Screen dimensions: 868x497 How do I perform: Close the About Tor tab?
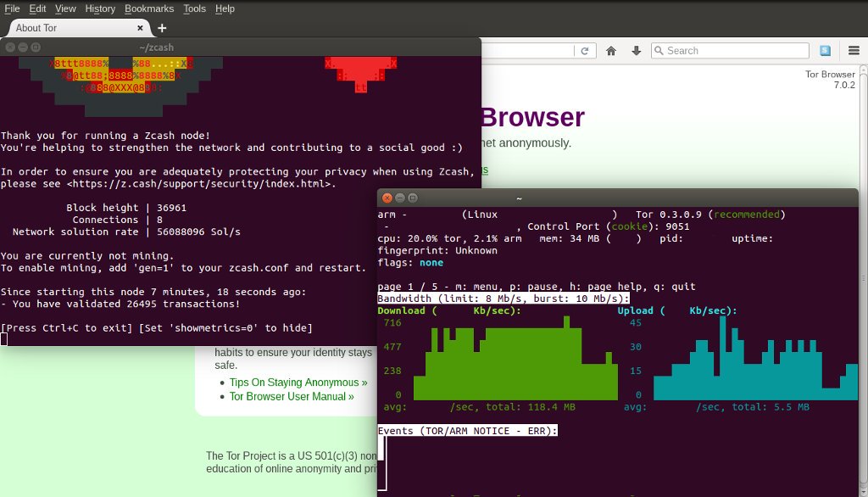coord(140,28)
